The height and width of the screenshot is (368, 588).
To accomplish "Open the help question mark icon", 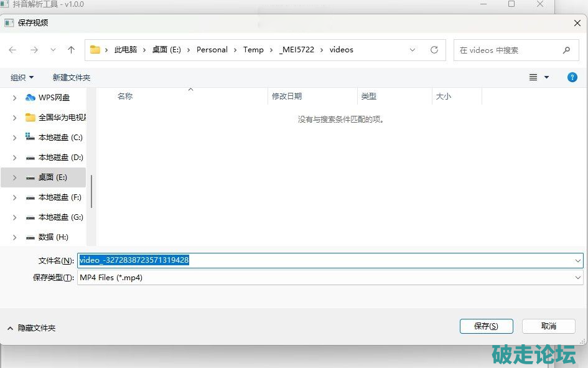I will (x=572, y=77).
